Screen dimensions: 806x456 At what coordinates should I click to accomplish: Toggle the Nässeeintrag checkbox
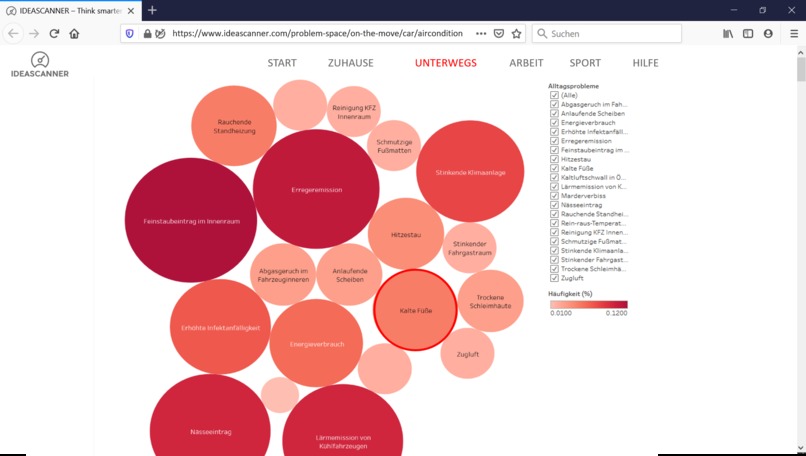coord(554,205)
